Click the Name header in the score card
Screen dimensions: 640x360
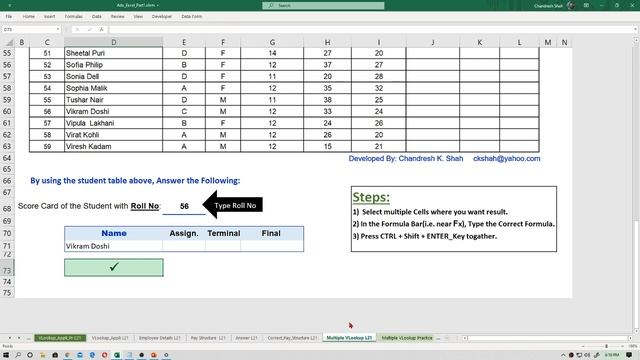[114, 233]
